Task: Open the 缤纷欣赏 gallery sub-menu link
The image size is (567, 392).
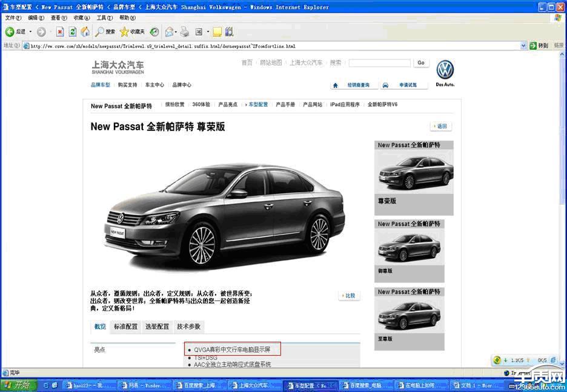Action: [x=174, y=104]
